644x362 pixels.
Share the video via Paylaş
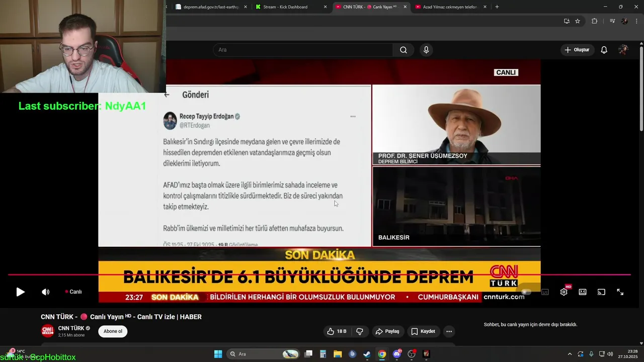(387, 331)
